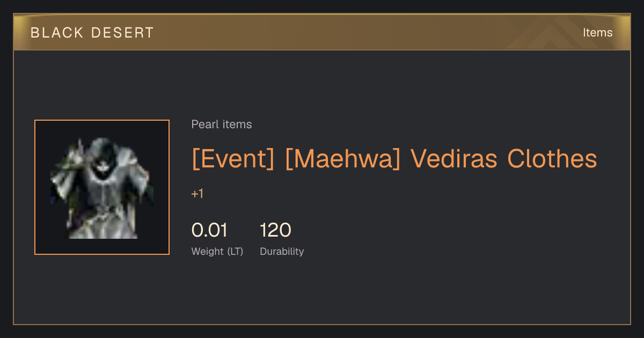Click the empty dark card area below the stats
This screenshot has height=338, width=644.
[x=322, y=292]
